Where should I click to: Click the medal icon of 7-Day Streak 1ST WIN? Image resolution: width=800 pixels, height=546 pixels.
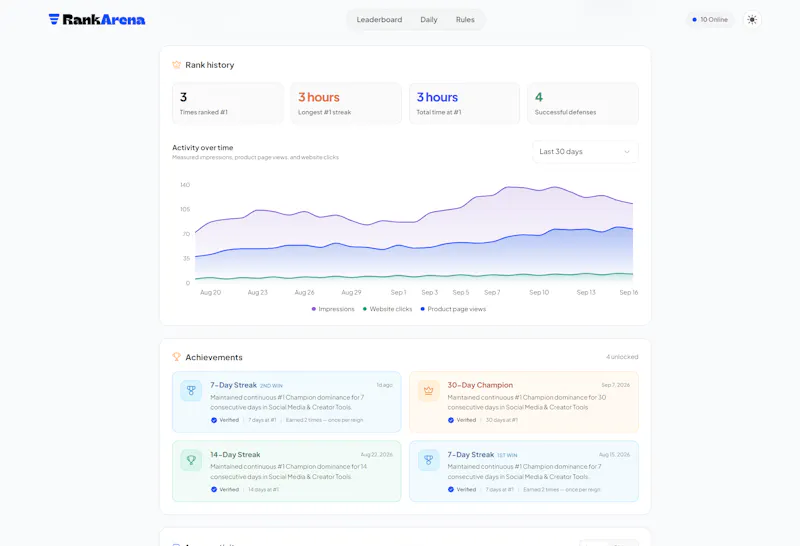(x=429, y=460)
